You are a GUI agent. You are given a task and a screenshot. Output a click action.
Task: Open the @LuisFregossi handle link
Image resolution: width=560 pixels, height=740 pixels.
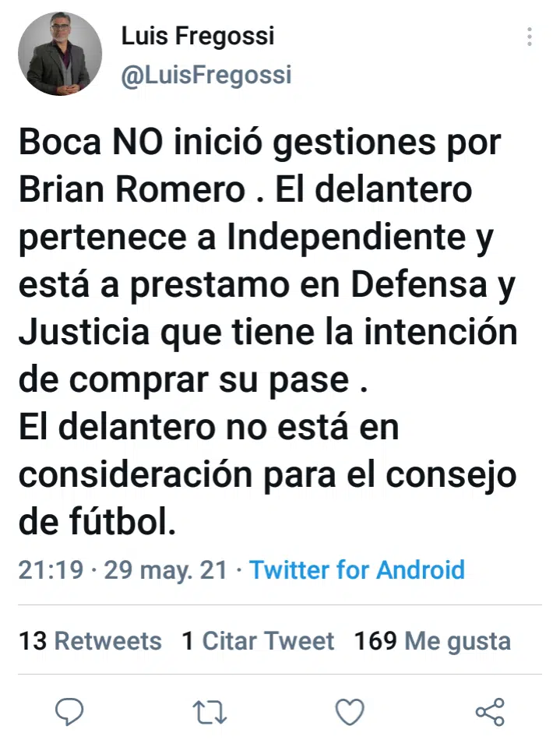coord(206,75)
